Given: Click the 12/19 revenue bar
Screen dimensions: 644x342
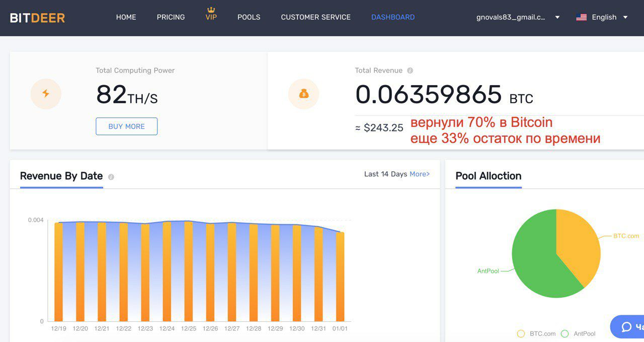Looking at the screenshot, I should [59, 272].
